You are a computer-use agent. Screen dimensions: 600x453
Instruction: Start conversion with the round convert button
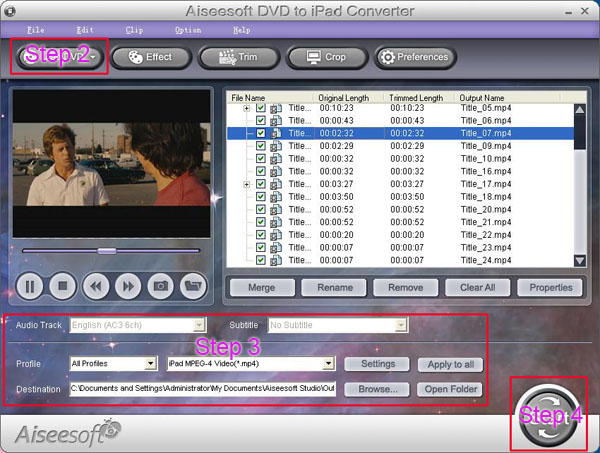point(547,412)
